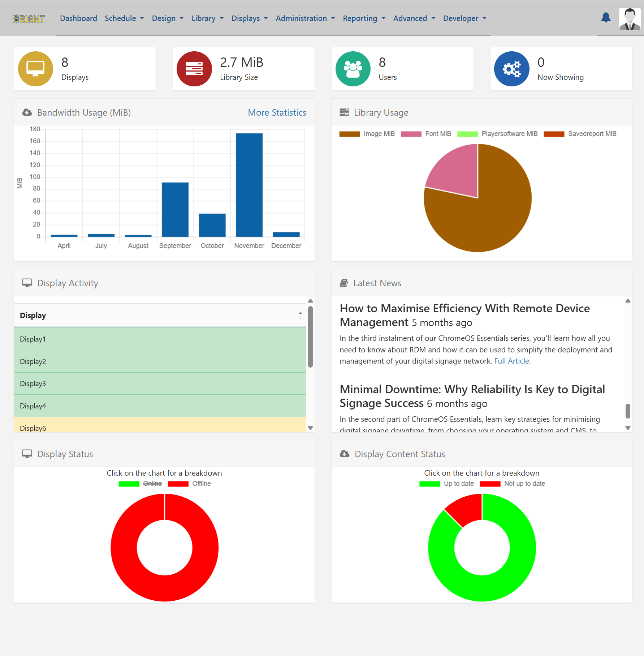
Task: Click the Image MiB brown color swatch
Action: [x=350, y=134]
